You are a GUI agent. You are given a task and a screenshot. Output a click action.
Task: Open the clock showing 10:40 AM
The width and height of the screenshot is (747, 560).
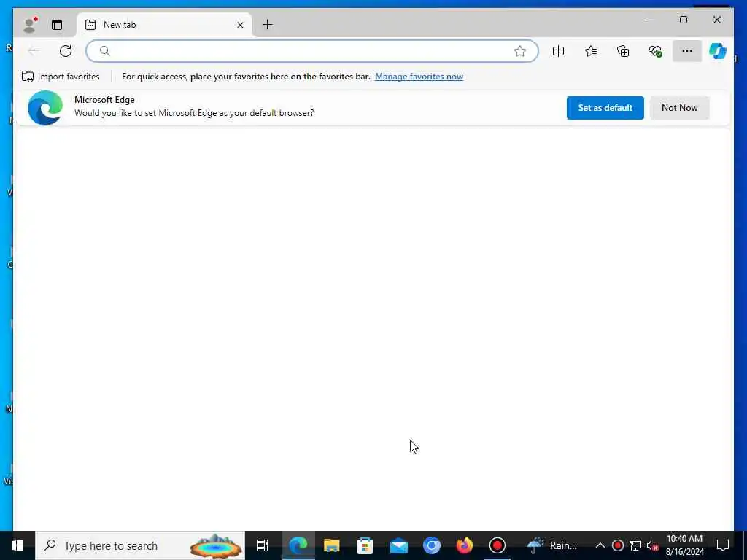point(684,545)
